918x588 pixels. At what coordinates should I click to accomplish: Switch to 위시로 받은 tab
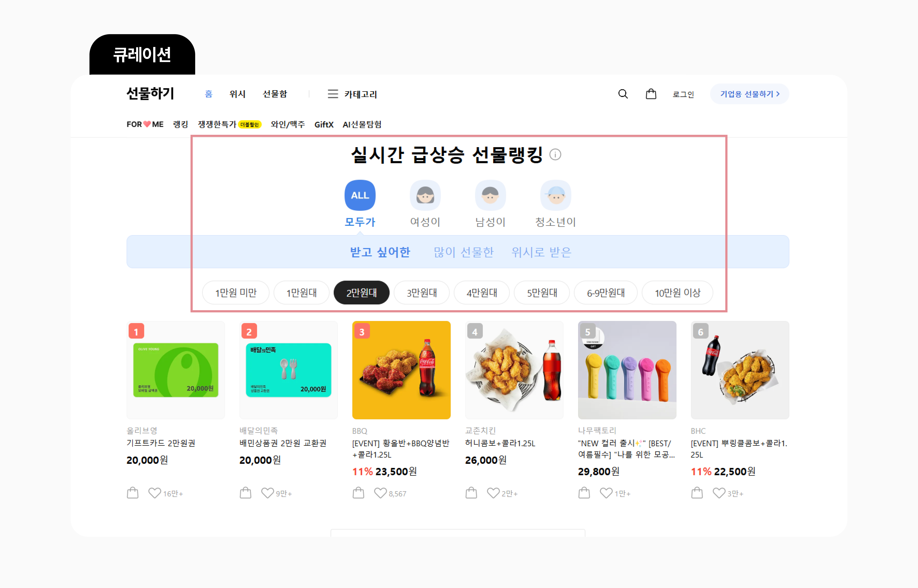click(x=541, y=252)
